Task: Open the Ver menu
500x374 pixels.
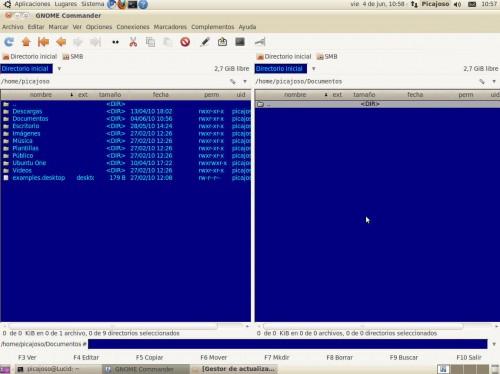Action: click(x=77, y=27)
